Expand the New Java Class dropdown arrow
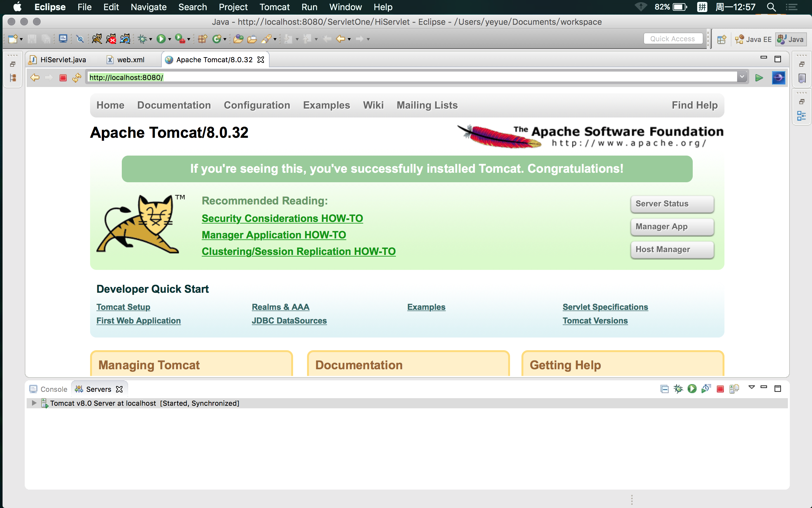812x508 pixels. [x=225, y=39]
